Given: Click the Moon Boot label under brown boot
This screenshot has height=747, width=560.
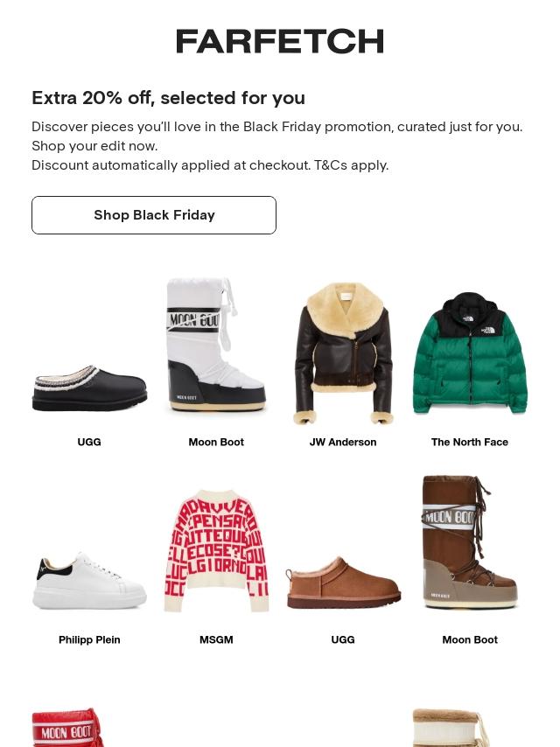Looking at the screenshot, I should (x=470, y=639).
